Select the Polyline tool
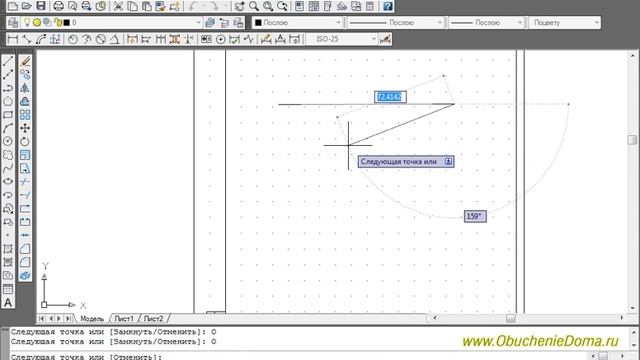 (x=8, y=88)
